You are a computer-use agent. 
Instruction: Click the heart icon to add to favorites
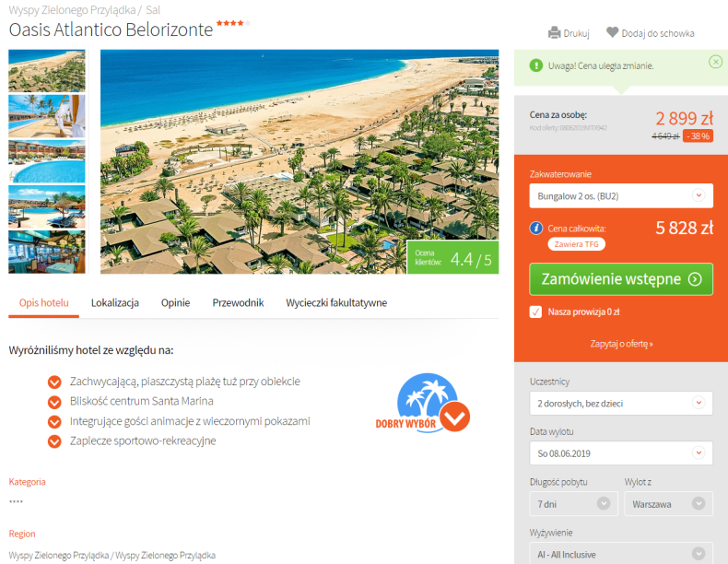[613, 32]
